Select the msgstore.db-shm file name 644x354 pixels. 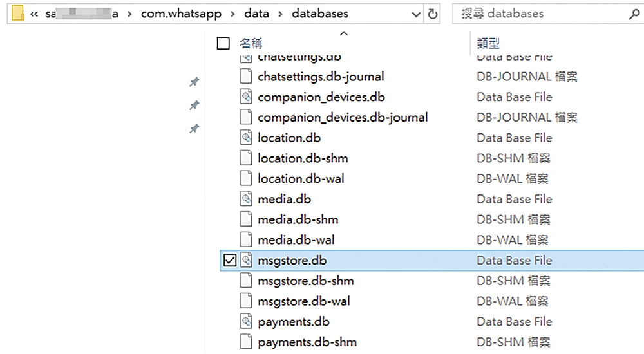[305, 281]
